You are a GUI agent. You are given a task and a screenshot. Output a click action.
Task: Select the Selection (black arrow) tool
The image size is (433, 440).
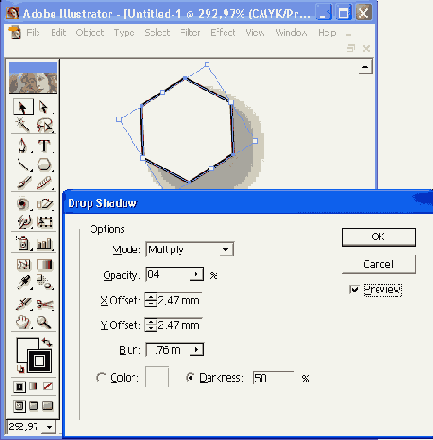[x=23, y=107]
